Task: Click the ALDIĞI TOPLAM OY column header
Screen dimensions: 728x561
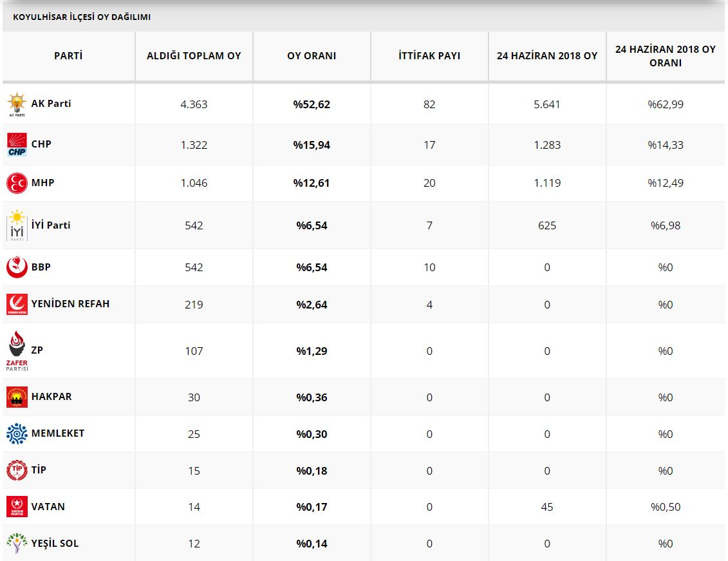Action: (x=194, y=56)
